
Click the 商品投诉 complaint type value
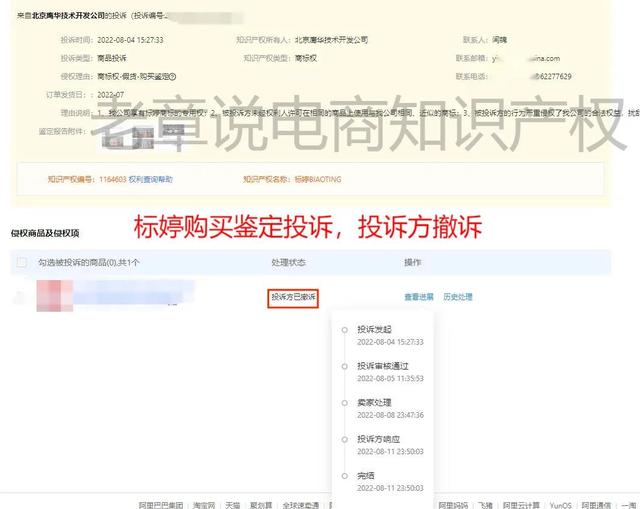(x=112, y=58)
